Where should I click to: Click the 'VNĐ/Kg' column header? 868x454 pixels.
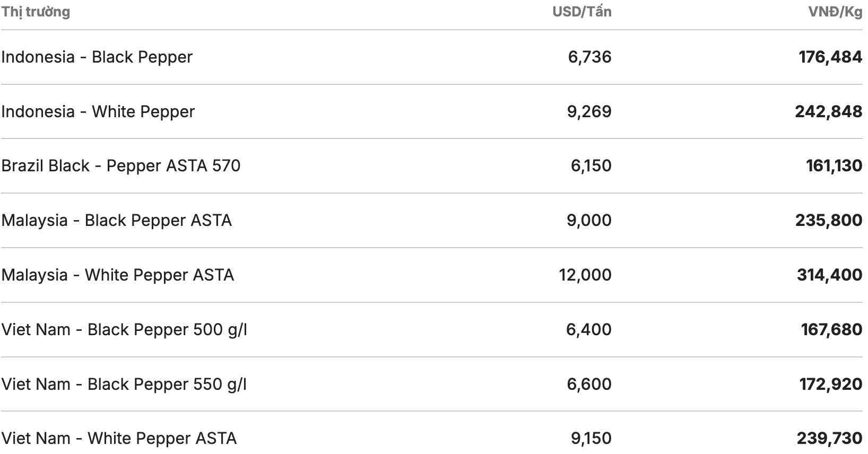pyautogui.click(x=835, y=12)
